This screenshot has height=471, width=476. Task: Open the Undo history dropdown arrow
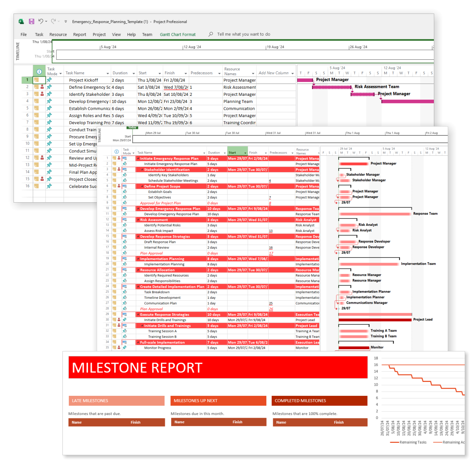click(x=46, y=22)
